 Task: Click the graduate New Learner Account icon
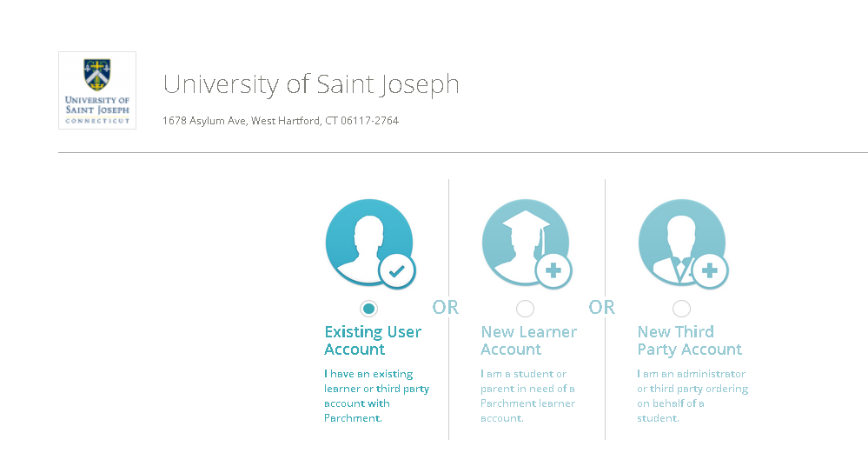point(526,243)
